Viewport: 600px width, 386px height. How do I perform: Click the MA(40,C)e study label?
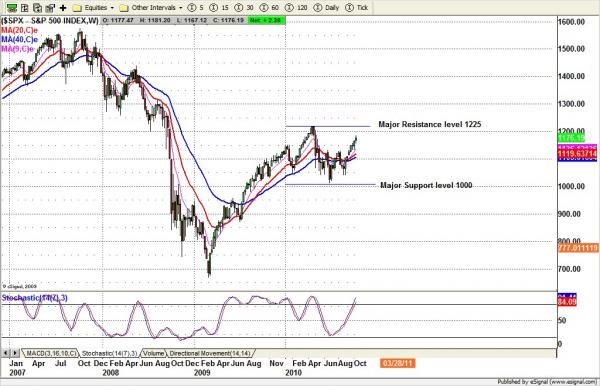[20, 39]
